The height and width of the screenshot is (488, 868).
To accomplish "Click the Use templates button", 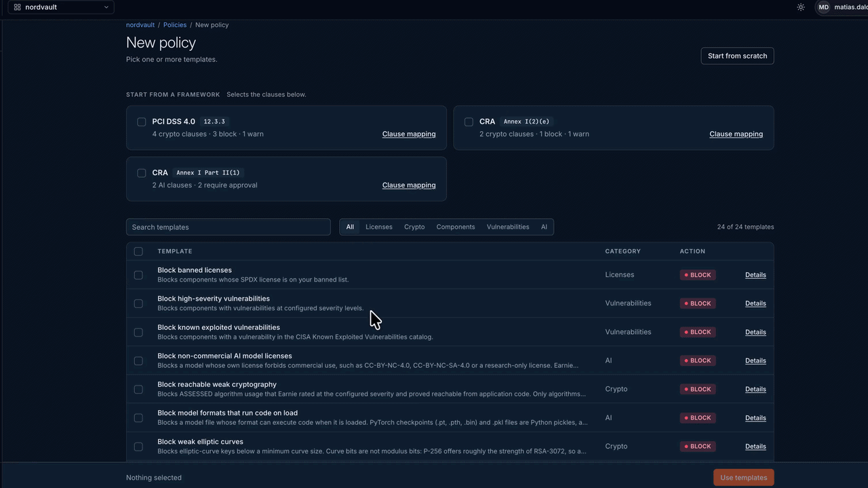I will click(743, 477).
